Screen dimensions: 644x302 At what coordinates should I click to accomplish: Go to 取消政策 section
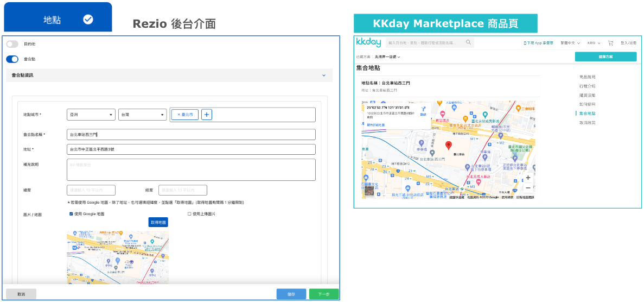pos(588,123)
